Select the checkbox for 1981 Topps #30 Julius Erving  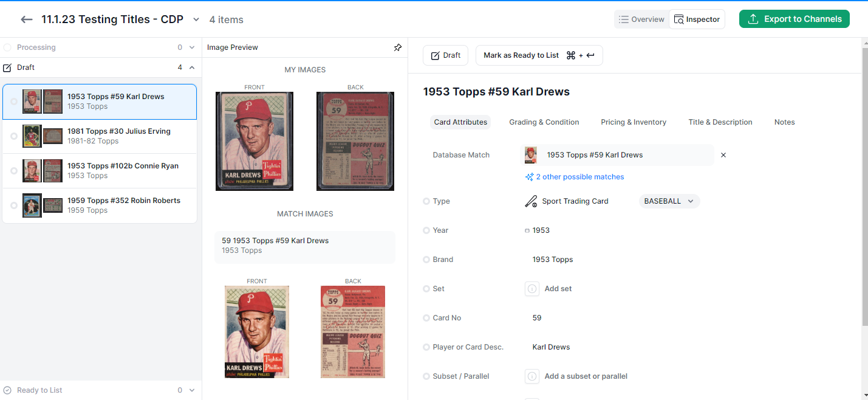[x=14, y=136]
